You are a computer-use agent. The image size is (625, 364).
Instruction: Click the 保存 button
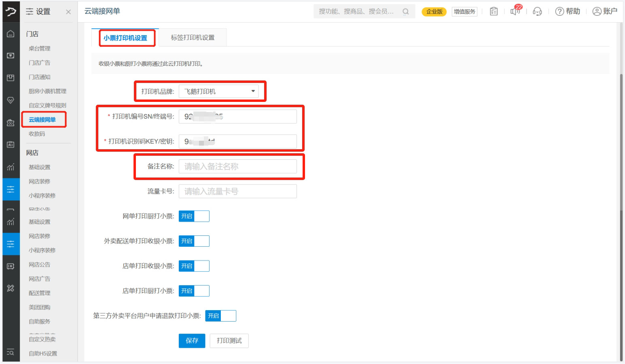click(192, 341)
